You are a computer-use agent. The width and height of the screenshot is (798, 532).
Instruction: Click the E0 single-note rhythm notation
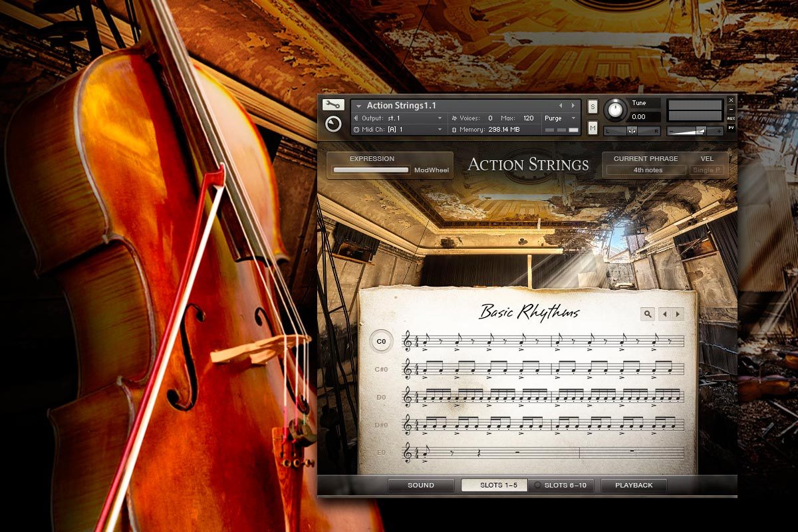coord(543,453)
